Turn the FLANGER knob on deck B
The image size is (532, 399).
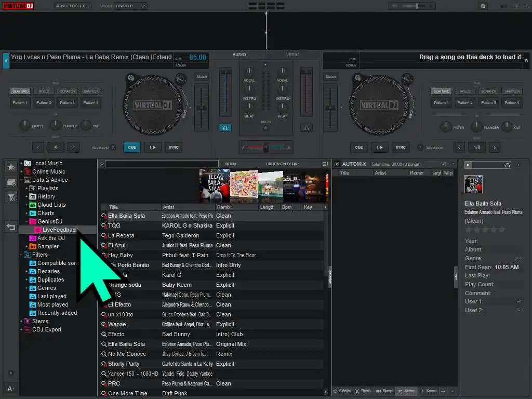pos(476,127)
